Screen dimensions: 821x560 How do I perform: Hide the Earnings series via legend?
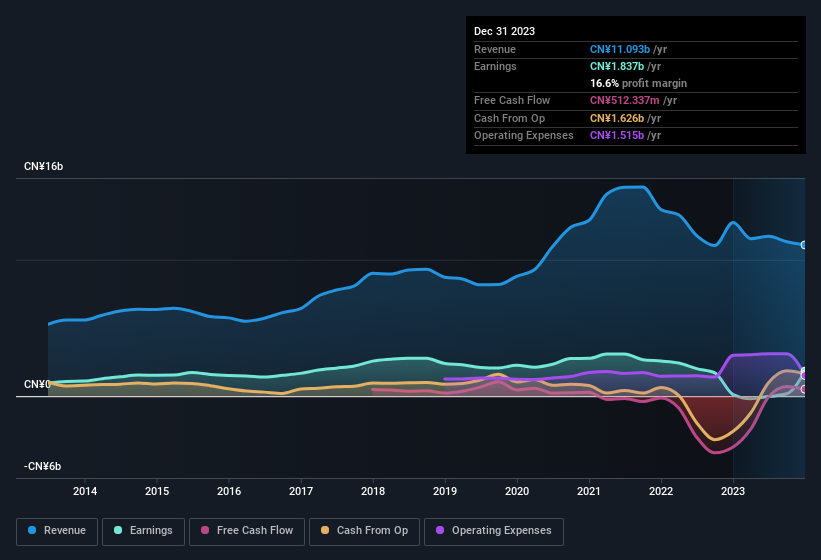click(x=143, y=530)
